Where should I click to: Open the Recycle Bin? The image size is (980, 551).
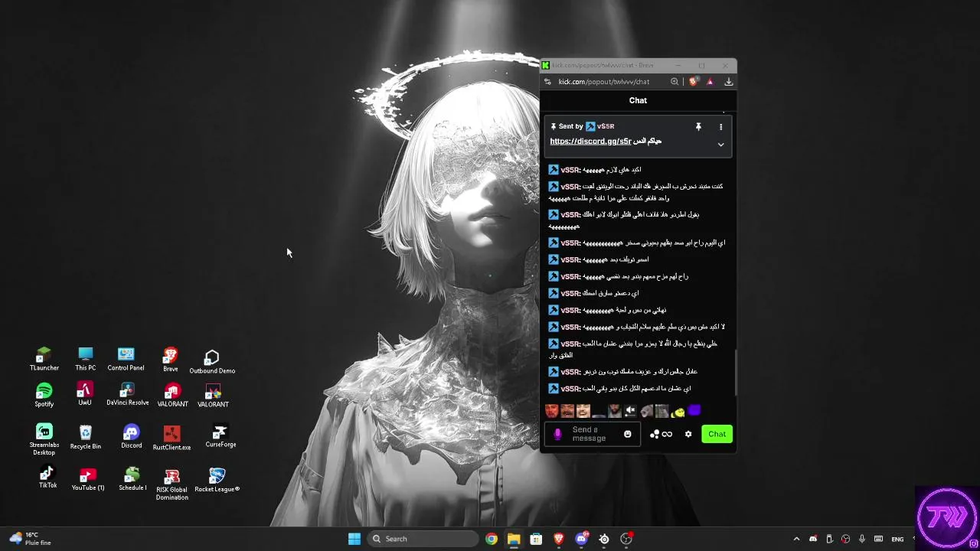(x=86, y=438)
